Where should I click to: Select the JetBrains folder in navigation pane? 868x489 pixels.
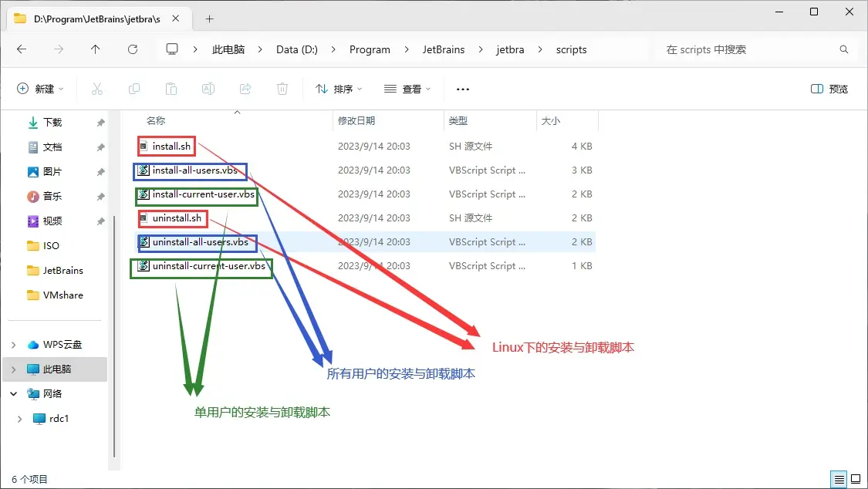pyautogui.click(x=63, y=271)
